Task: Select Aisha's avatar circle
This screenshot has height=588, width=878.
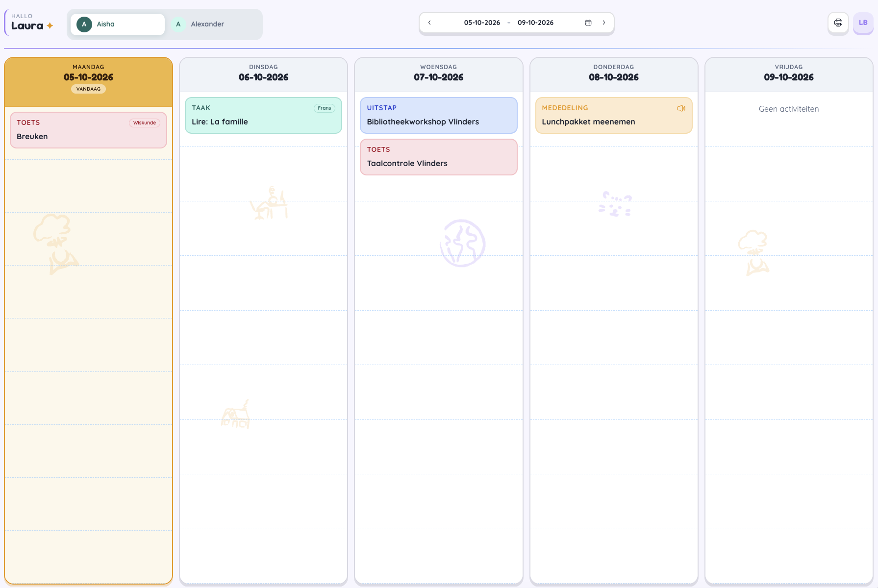Action: 84,24
